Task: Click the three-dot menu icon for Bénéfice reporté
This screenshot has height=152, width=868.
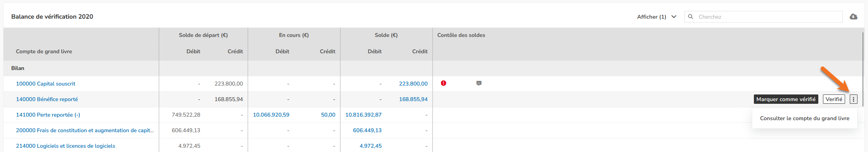Action: point(853,99)
